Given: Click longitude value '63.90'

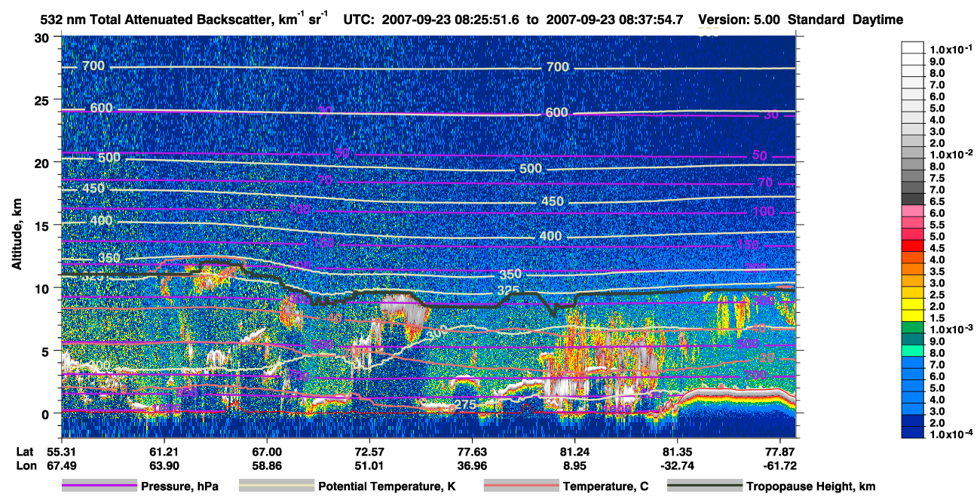Looking at the screenshot, I should 164,466.
